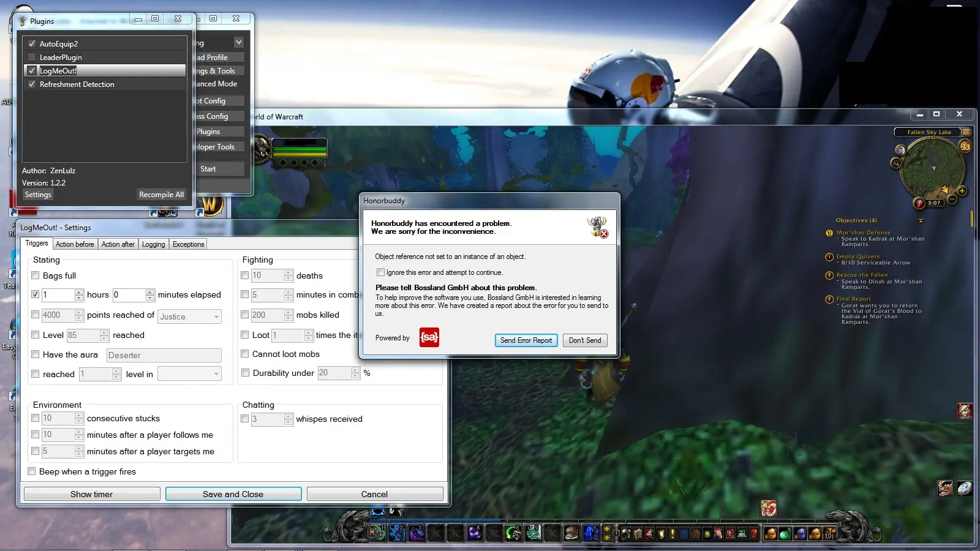
Task: Check the Bags full trigger
Action: (36, 275)
